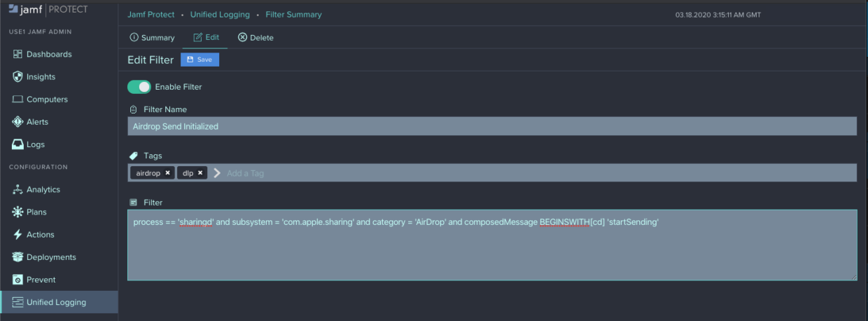Switch to the Summary tab
The image size is (868, 321).
[x=152, y=38]
